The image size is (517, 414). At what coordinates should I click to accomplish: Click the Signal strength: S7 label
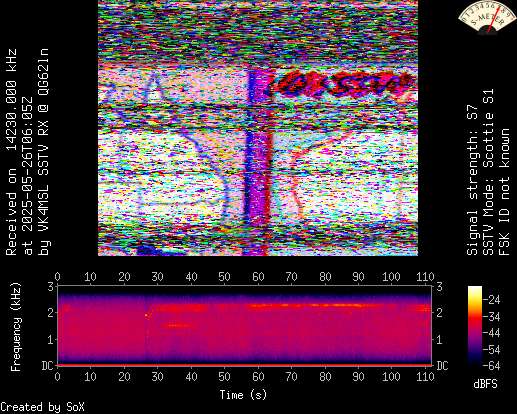[472, 180]
